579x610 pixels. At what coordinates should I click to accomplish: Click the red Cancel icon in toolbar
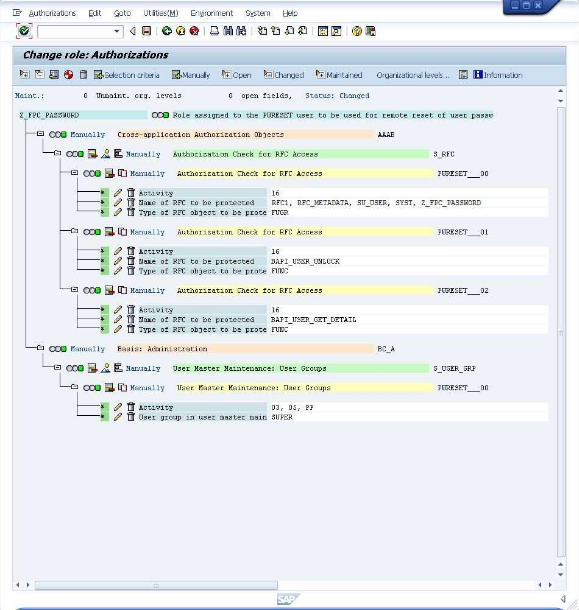click(x=194, y=31)
